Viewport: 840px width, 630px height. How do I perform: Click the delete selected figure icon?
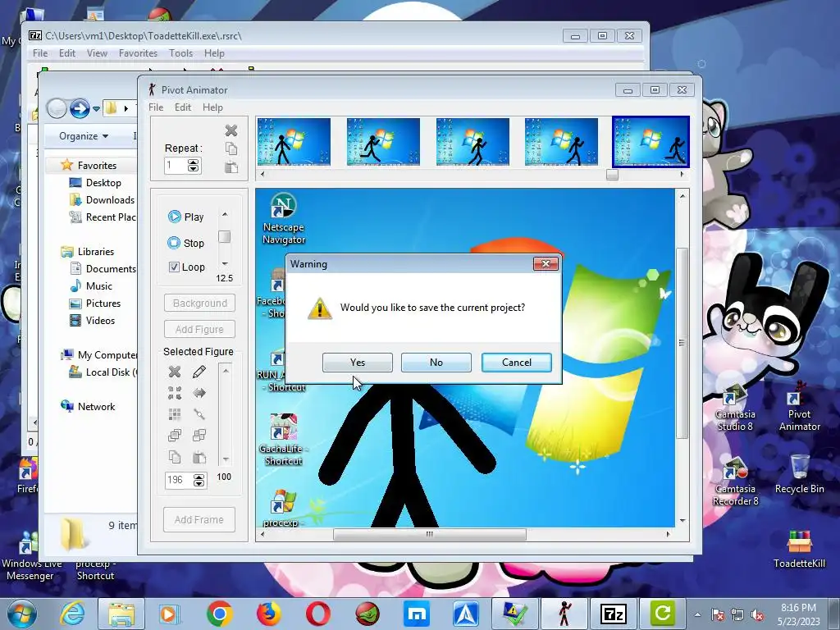point(175,372)
